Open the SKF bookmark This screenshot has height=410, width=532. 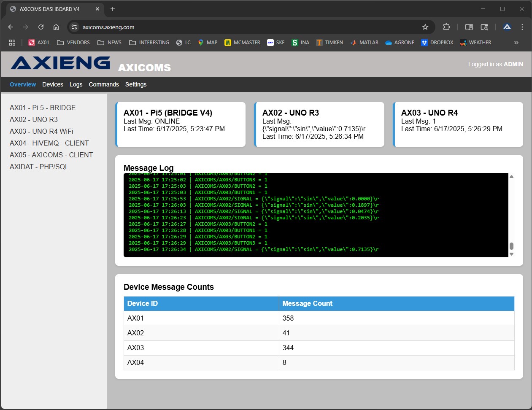coord(275,42)
